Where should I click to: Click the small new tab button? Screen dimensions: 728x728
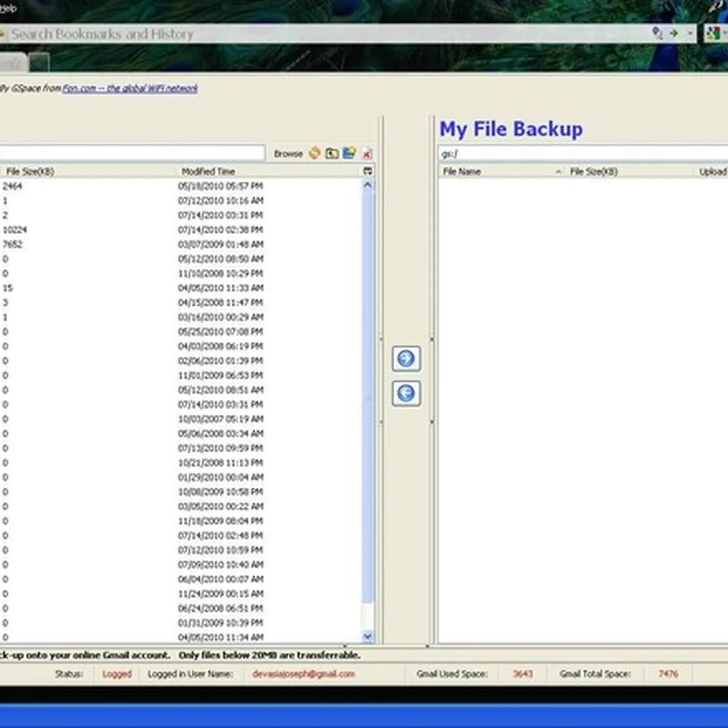[39, 62]
